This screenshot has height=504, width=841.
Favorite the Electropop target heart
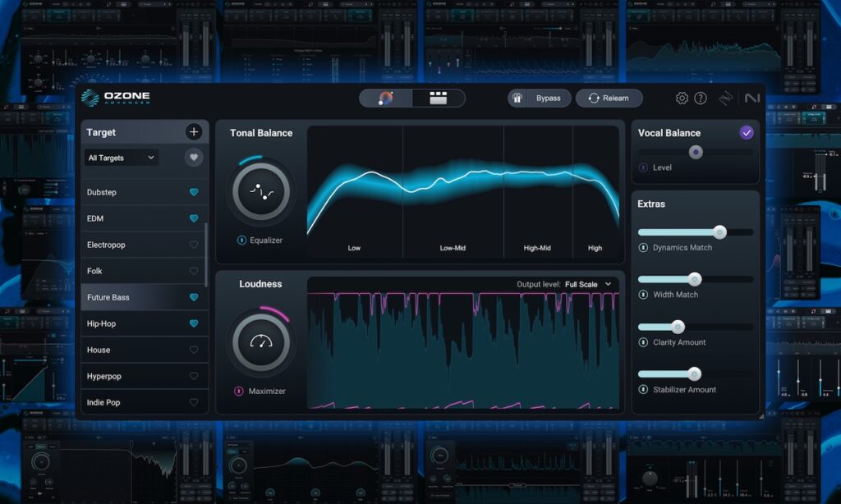point(194,245)
